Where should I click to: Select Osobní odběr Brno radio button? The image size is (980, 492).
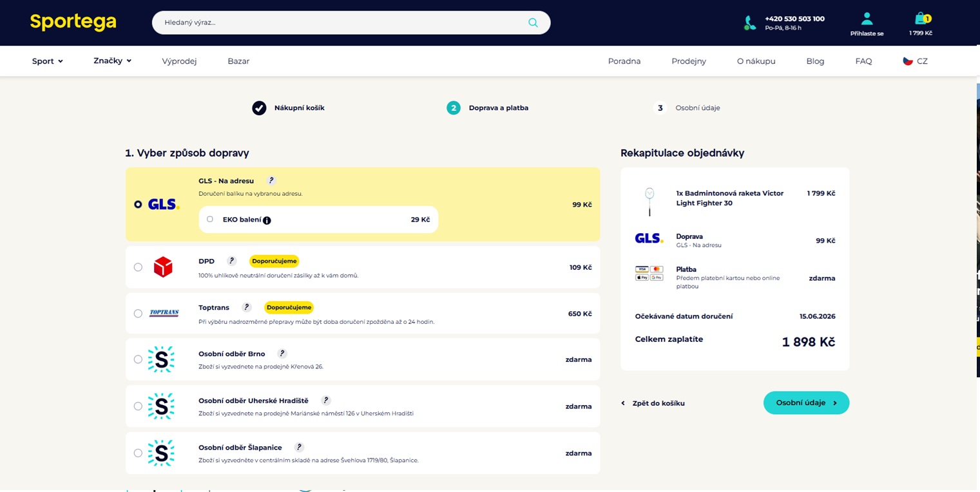[138, 359]
